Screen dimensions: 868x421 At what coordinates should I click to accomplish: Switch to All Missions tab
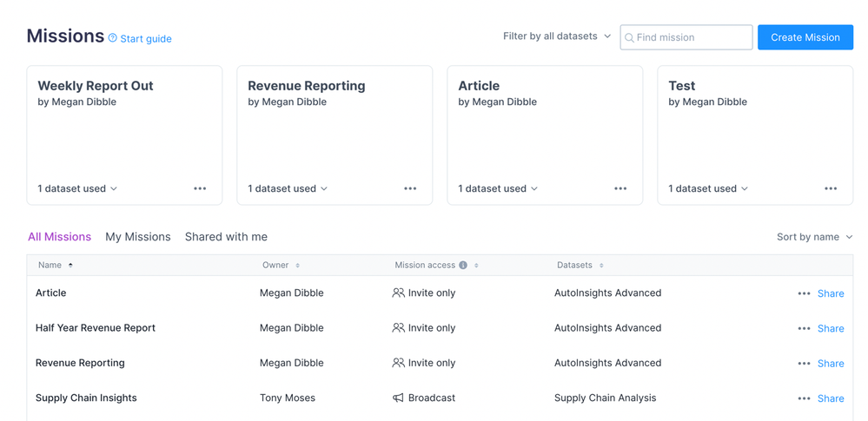point(59,237)
